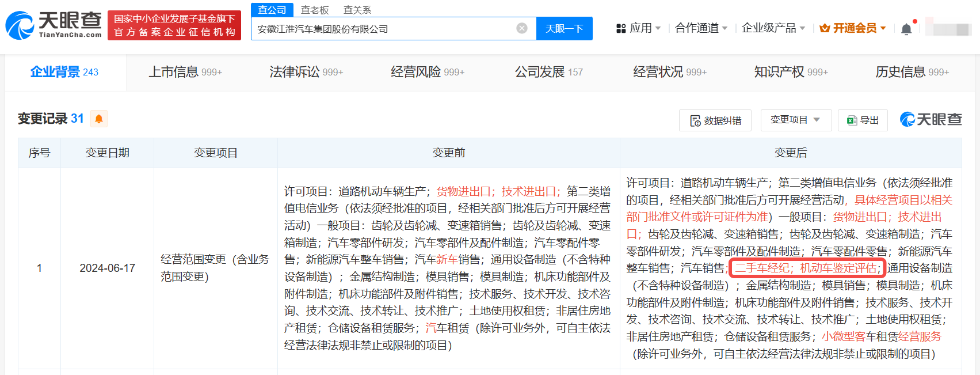
Task: Open the 开通会员 dropdown
Action: point(859,28)
